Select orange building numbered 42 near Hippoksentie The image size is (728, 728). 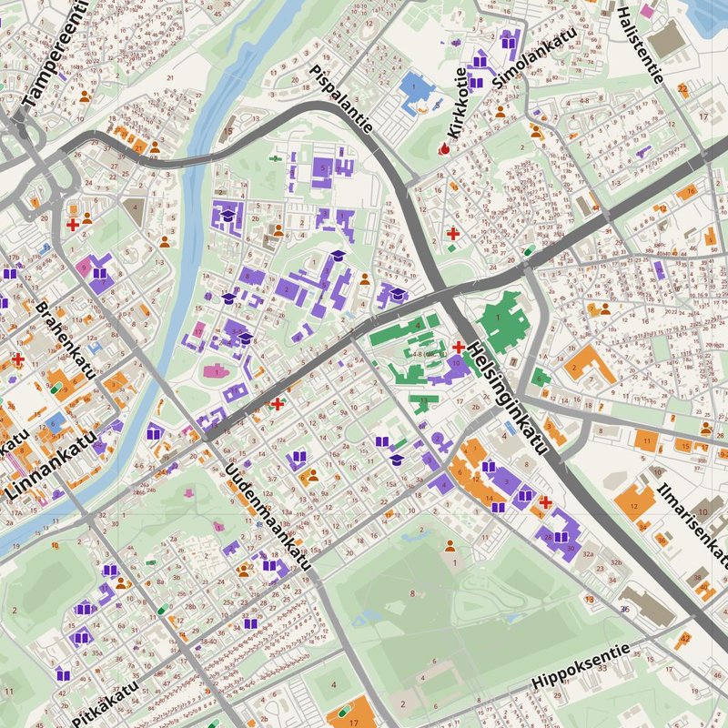[x=684, y=640]
